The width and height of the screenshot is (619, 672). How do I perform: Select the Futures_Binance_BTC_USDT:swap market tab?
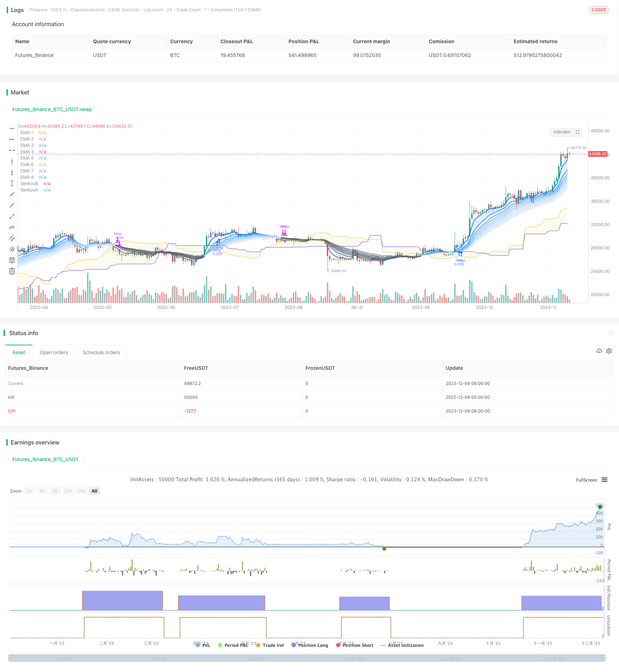[52, 109]
